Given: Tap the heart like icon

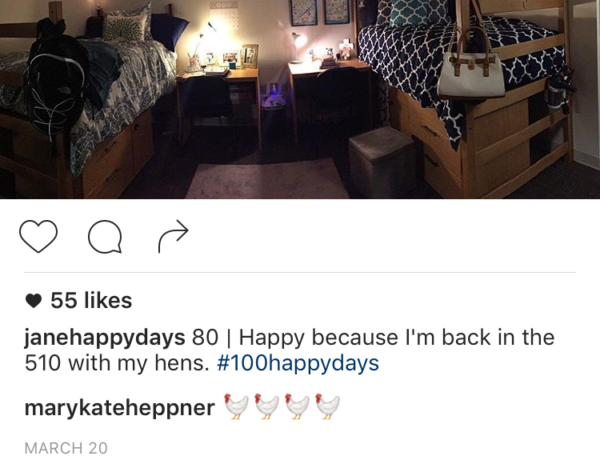Looking at the screenshot, I should 38,236.
